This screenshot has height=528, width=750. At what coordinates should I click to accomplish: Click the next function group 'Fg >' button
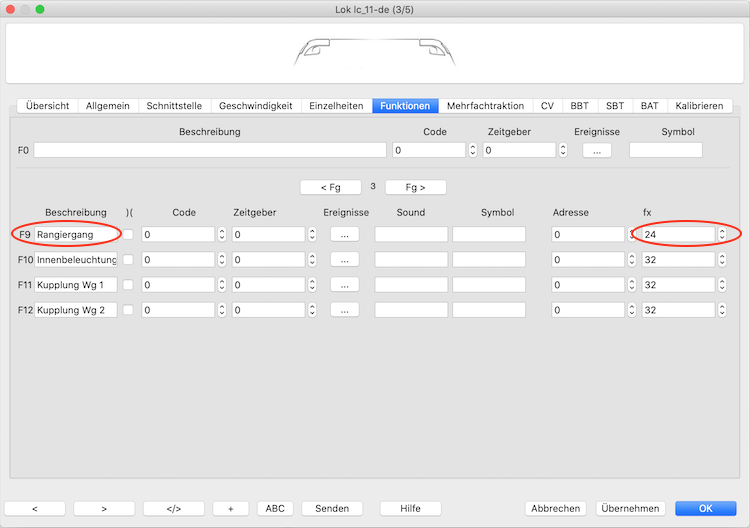coord(415,187)
